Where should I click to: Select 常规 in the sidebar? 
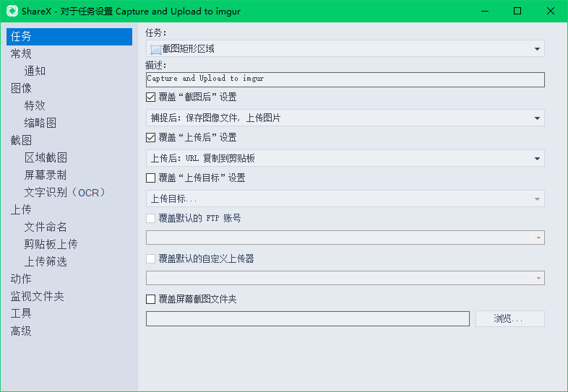21,53
